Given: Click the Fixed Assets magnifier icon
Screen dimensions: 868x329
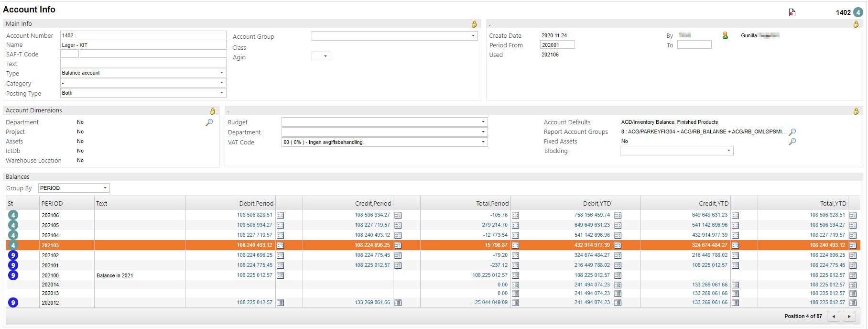Looking at the screenshot, I should [792, 142].
